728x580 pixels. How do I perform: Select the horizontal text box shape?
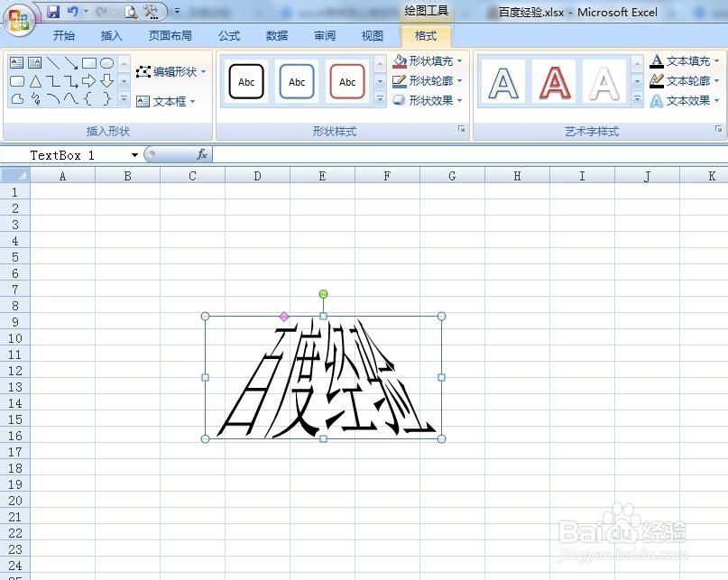pos(17,62)
